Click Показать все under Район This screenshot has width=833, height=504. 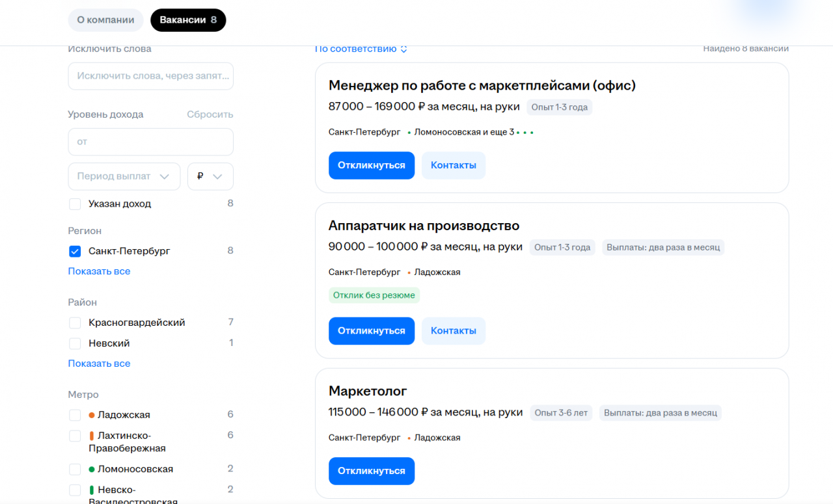99,364
